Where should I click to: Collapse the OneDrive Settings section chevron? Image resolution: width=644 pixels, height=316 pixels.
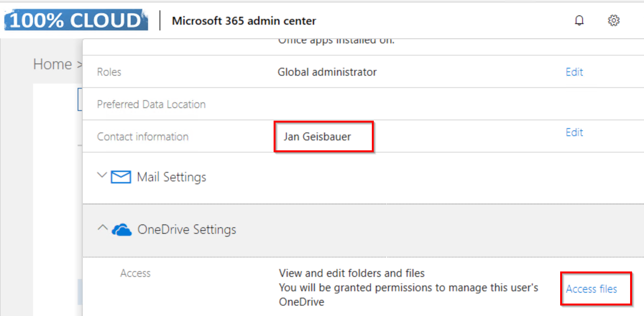(102, 229)
